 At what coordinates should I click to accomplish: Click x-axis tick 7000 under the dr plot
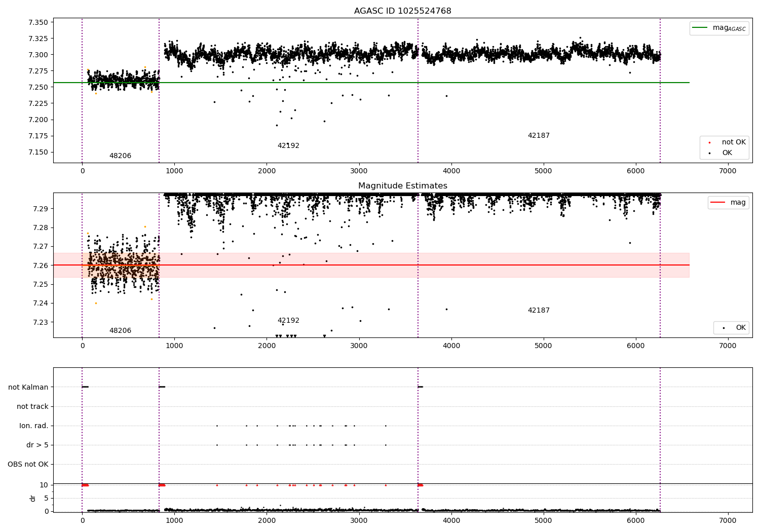pyautogui.click(x=728, y=521)
